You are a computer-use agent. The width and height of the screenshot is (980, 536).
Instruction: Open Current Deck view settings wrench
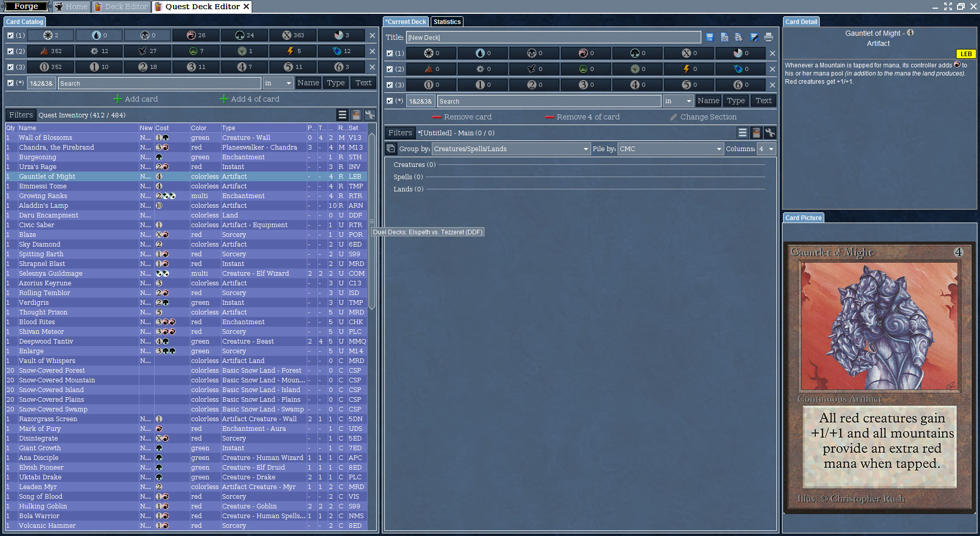[770, 133]
